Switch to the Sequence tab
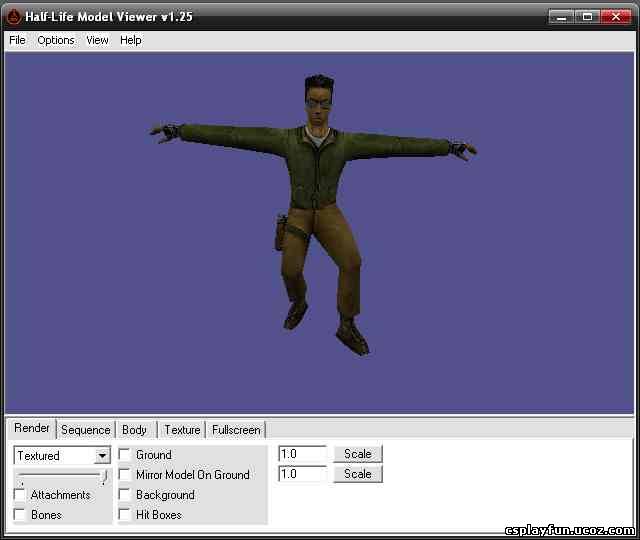This screenshot has width=640, height=540. [86, 430]
